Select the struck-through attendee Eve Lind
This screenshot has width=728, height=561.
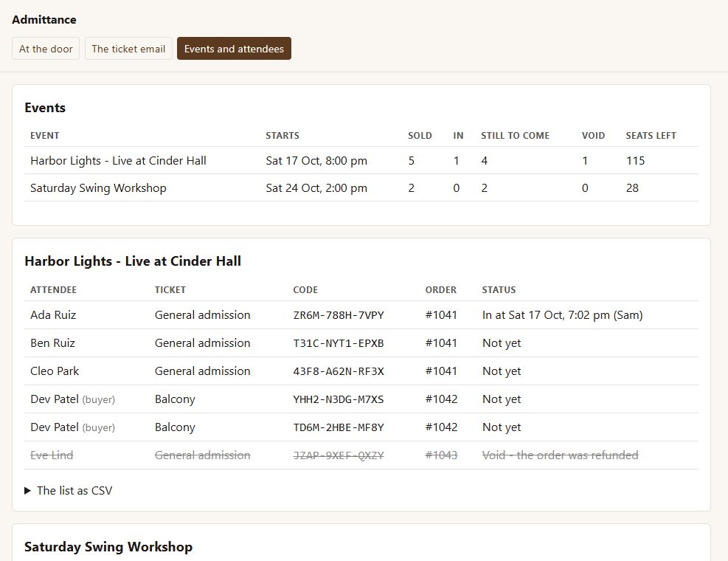pyautogui.click(x=52, y=455)
